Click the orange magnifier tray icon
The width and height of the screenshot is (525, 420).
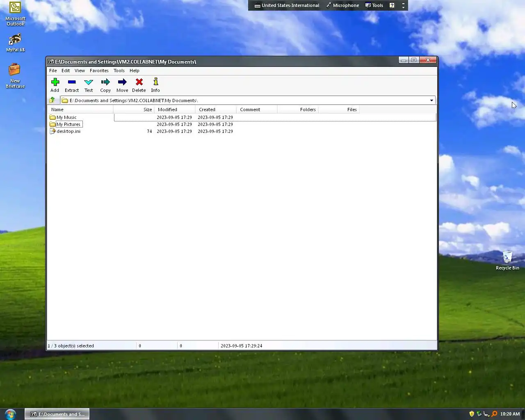[495, 414]
